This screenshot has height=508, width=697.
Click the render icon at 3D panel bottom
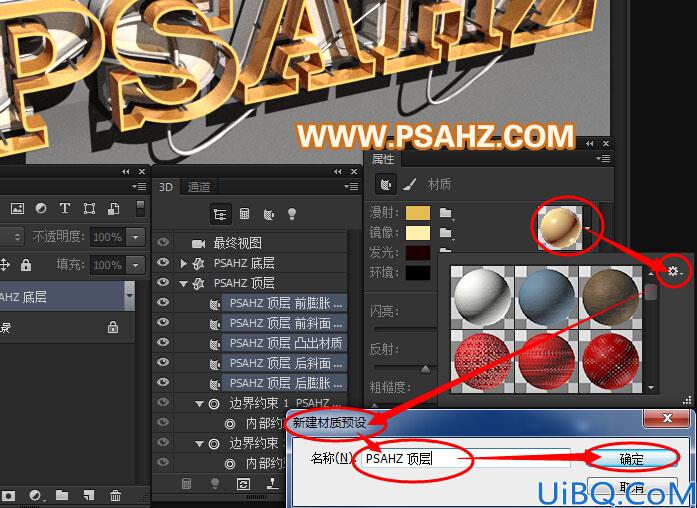[x=243, y=483]
